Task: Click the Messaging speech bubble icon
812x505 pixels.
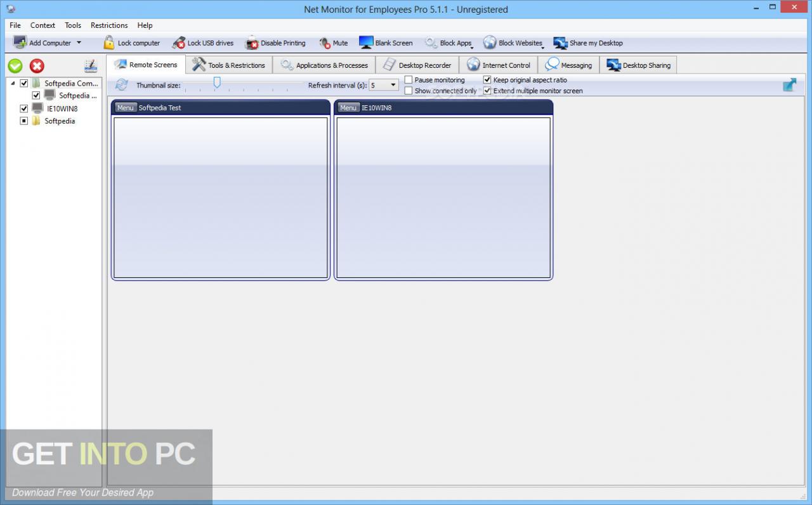Action: [x=552, y=65]
